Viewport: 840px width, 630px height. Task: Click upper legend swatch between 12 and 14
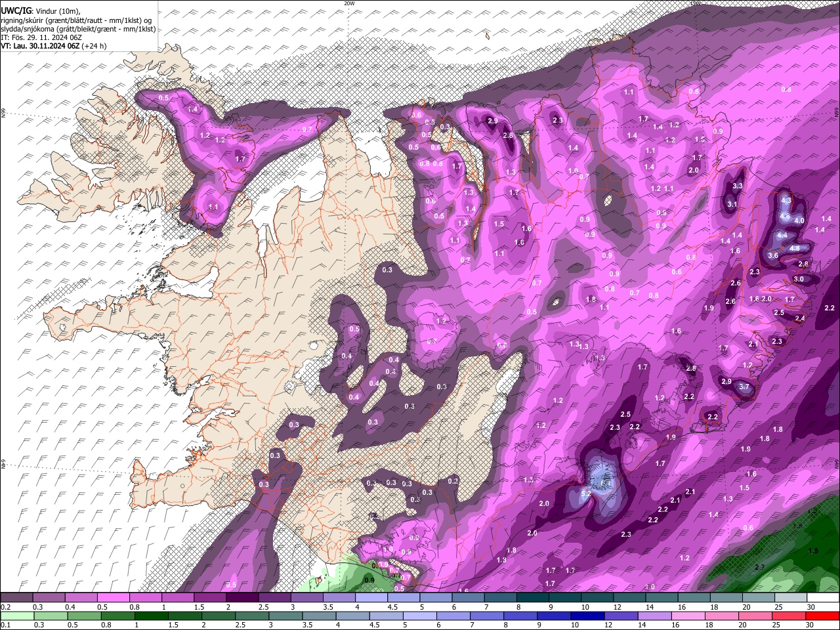pyautogui.click(x=629, y=598)
